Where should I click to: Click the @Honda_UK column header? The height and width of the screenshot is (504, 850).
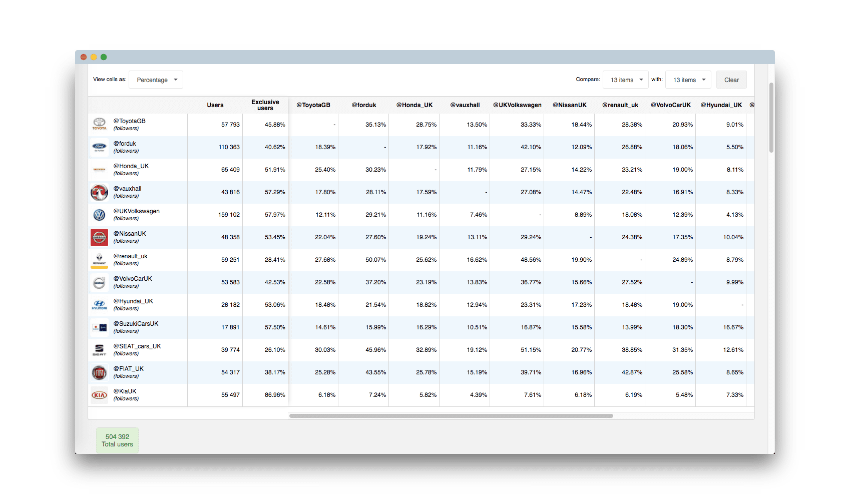[414, 105]
